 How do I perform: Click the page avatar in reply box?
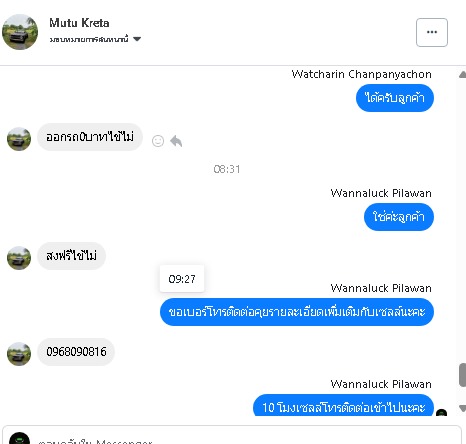point(19,439)
